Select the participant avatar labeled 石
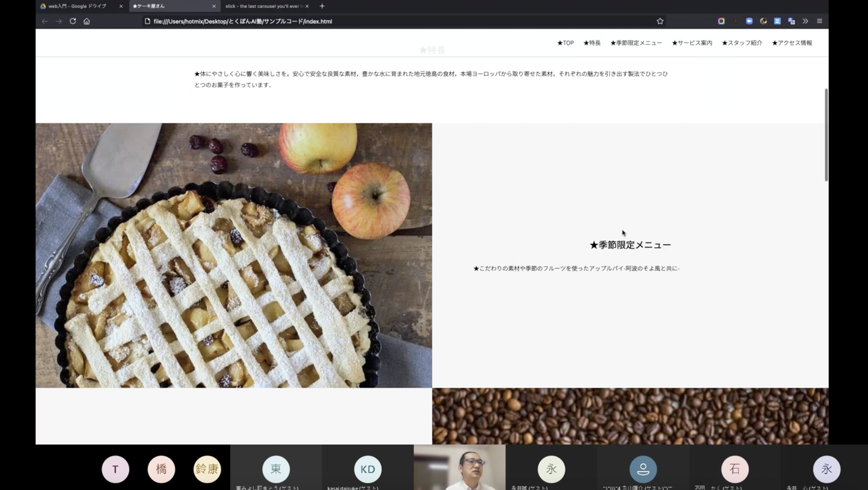Viewport: 868px width, 490px height. click(x=735, y=469)
